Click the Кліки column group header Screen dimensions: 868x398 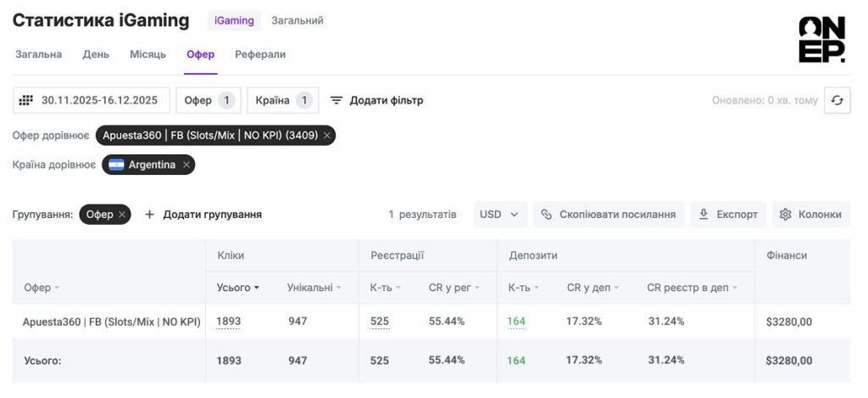231,255
